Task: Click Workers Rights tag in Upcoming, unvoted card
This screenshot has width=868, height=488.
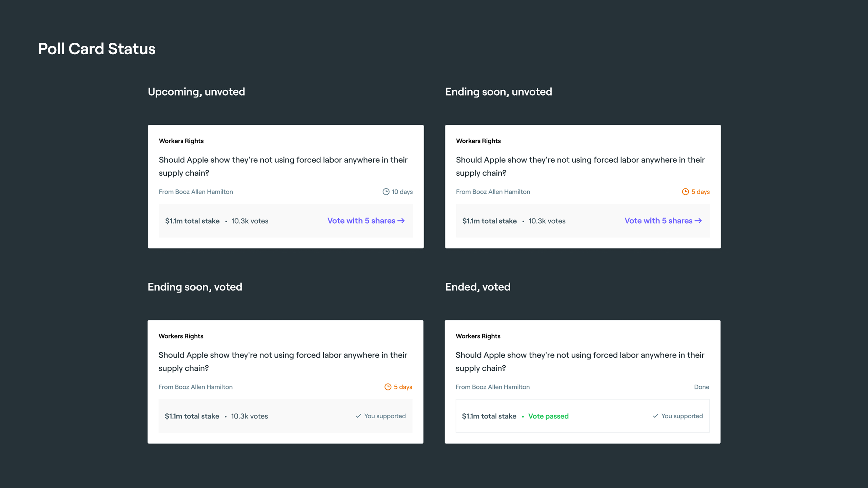Action: pos(181,141)
